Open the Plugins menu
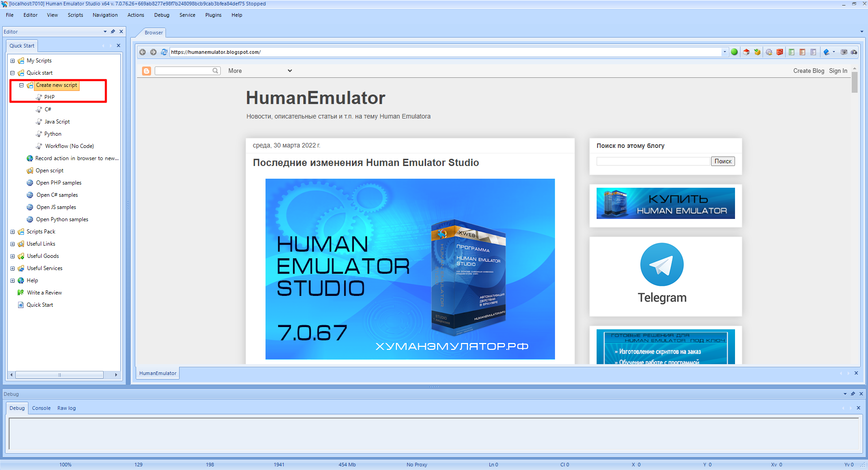Viewport: 868px width, 470px height. 213,15
